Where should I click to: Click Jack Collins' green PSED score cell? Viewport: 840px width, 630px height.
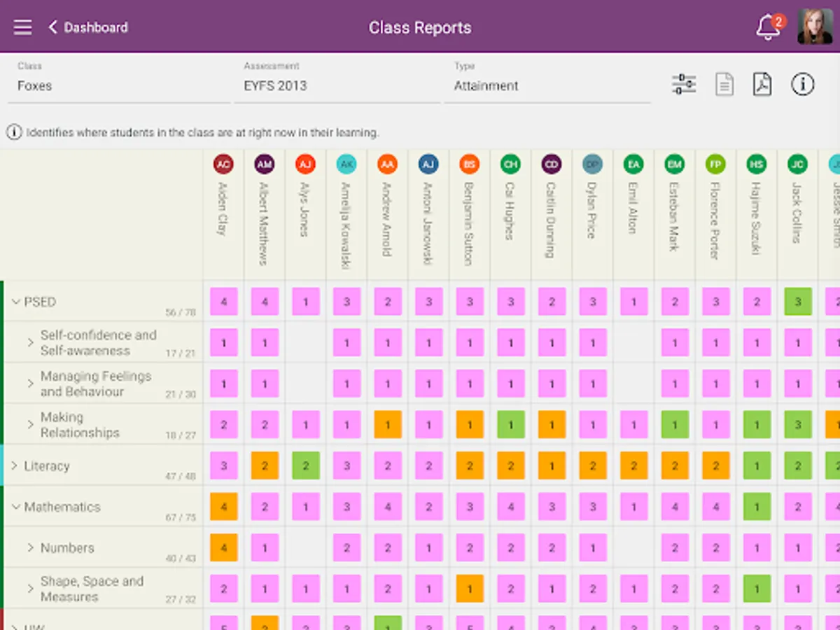(x=798, y=302)
